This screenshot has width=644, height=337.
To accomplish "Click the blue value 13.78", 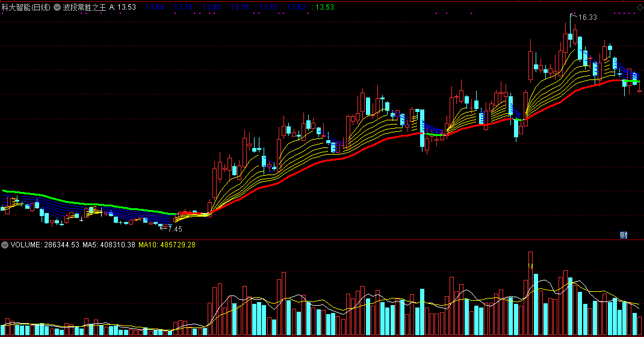I will [x=183, y=7].
